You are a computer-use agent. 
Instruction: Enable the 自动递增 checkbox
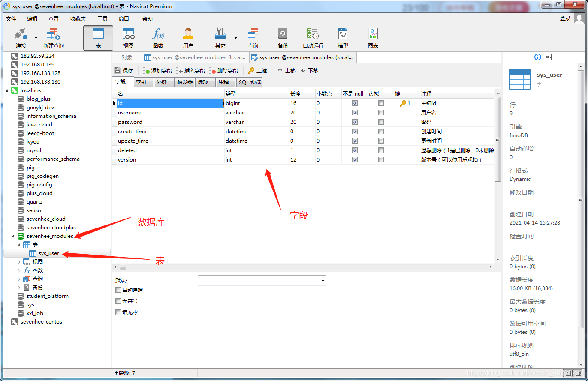pos(118,290)
